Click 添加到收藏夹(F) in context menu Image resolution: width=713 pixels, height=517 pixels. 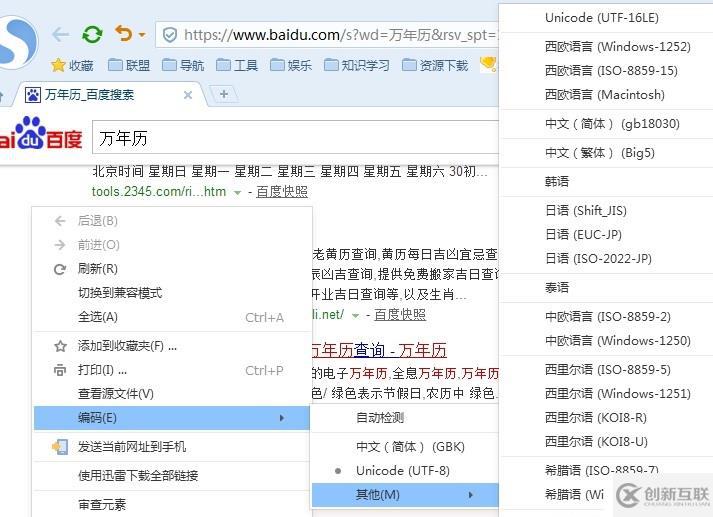[x=173, y=346]
